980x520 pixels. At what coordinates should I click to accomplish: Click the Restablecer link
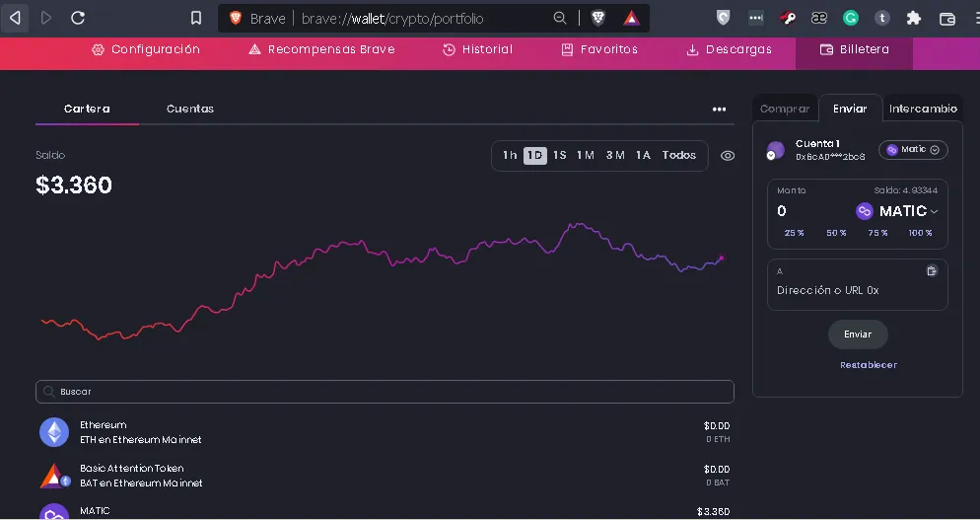point(869,365)
